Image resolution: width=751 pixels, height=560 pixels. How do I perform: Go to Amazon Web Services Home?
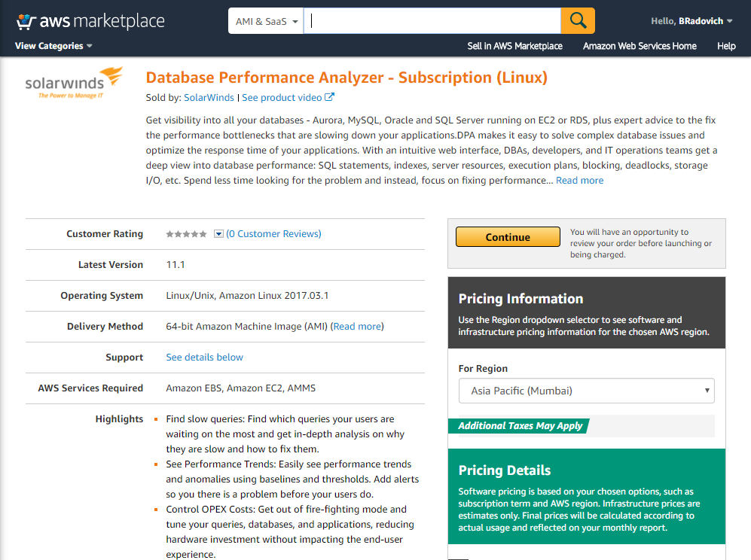pos(640,46)
